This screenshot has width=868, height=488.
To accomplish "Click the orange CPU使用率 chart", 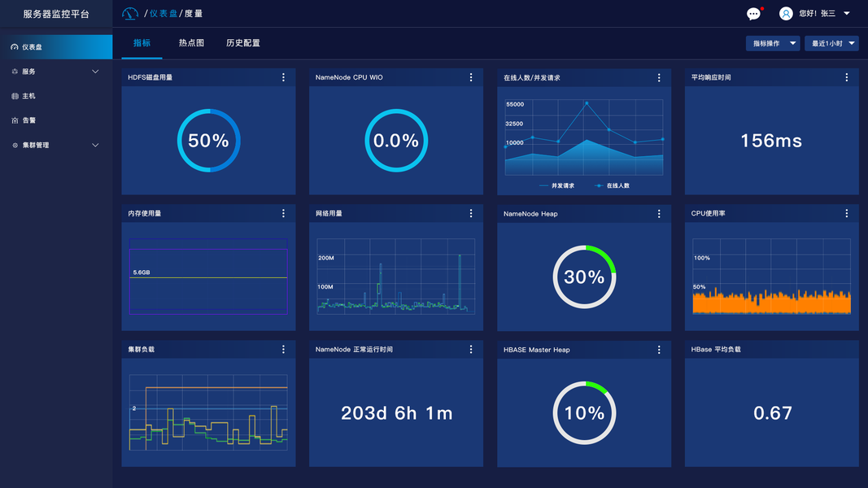I will [771, 277].
